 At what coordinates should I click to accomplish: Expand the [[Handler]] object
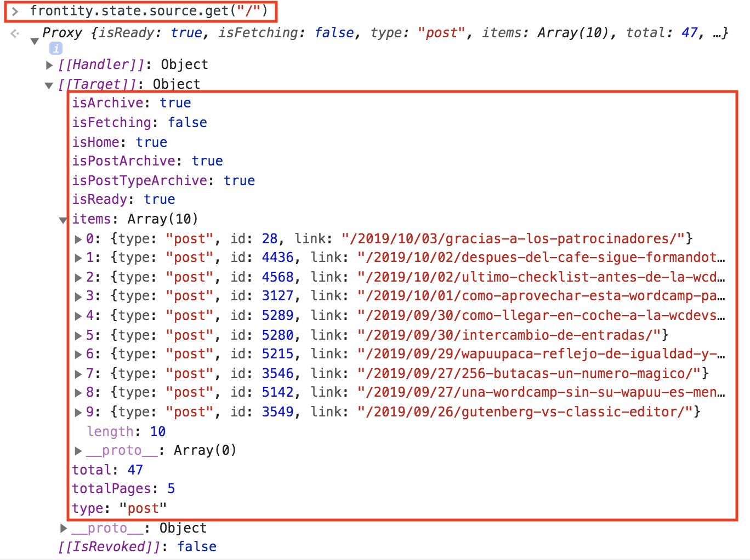click(x=49, y=65)
